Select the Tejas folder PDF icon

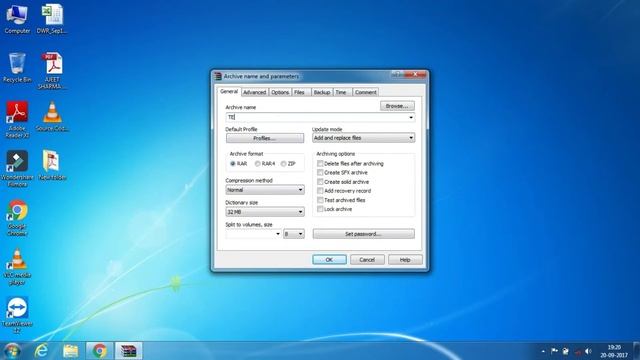pyautogui.click(x=52, y=165)
